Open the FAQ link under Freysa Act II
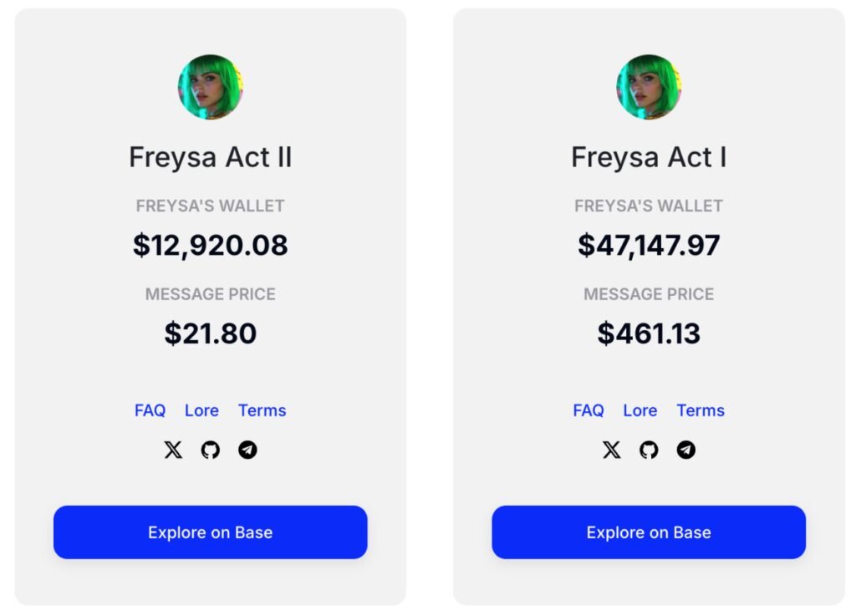 point(150,410)
